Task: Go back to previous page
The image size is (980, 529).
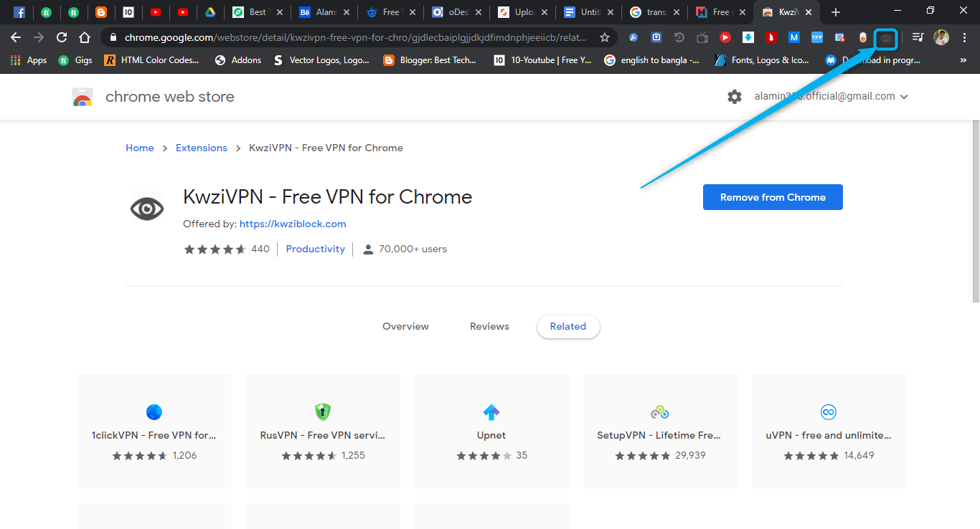Action: (16, 37)
